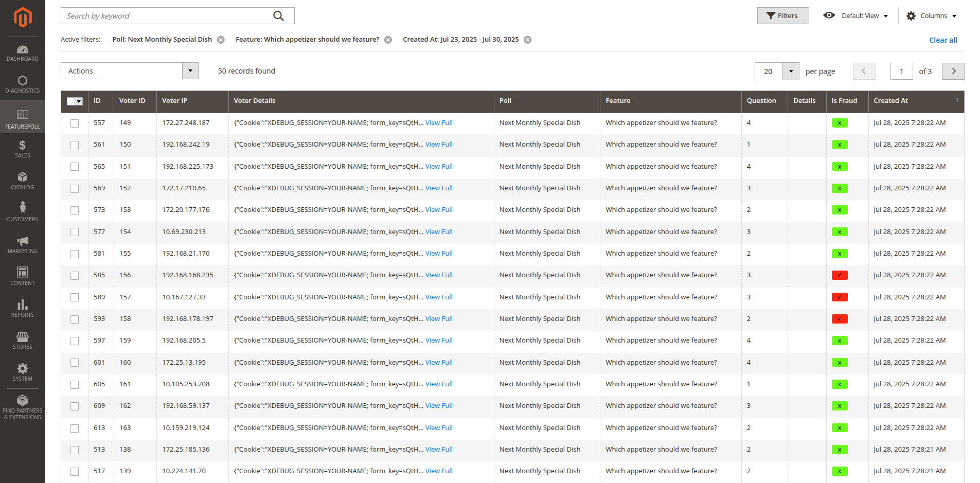This screenshot has width=980, height=483.
Task: Open the Default View menu
Action: 856,16
